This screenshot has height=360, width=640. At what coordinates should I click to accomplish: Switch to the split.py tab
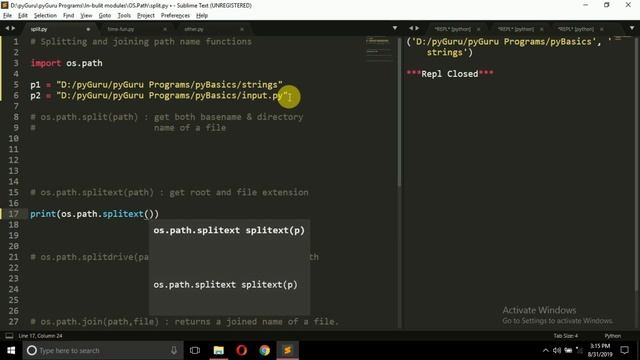[x=39, y=29]
